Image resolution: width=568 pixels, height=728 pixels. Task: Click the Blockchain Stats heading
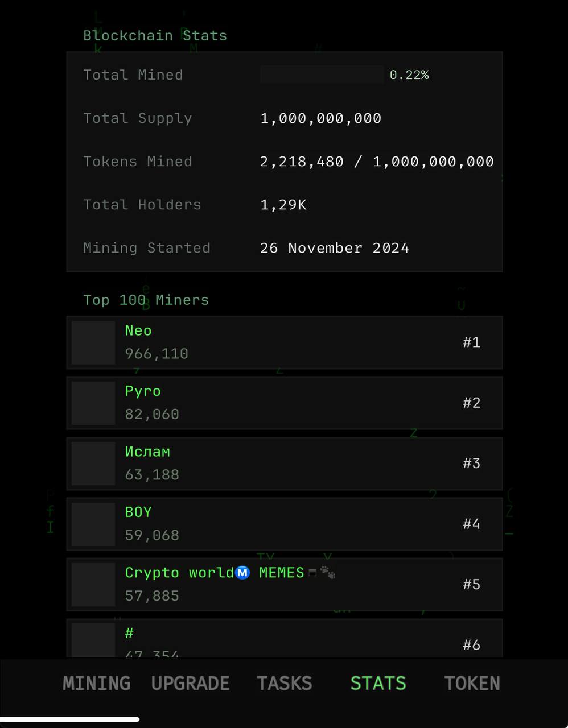point(155,35)
